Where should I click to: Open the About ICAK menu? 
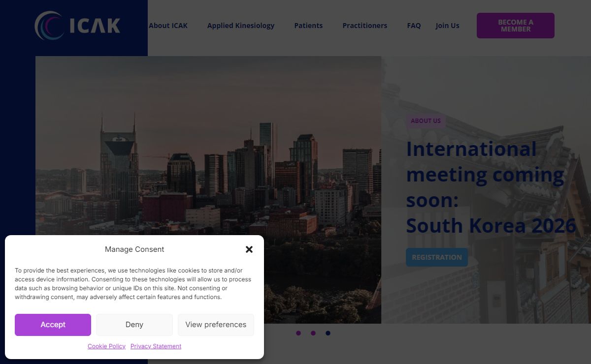pos(168,26)
